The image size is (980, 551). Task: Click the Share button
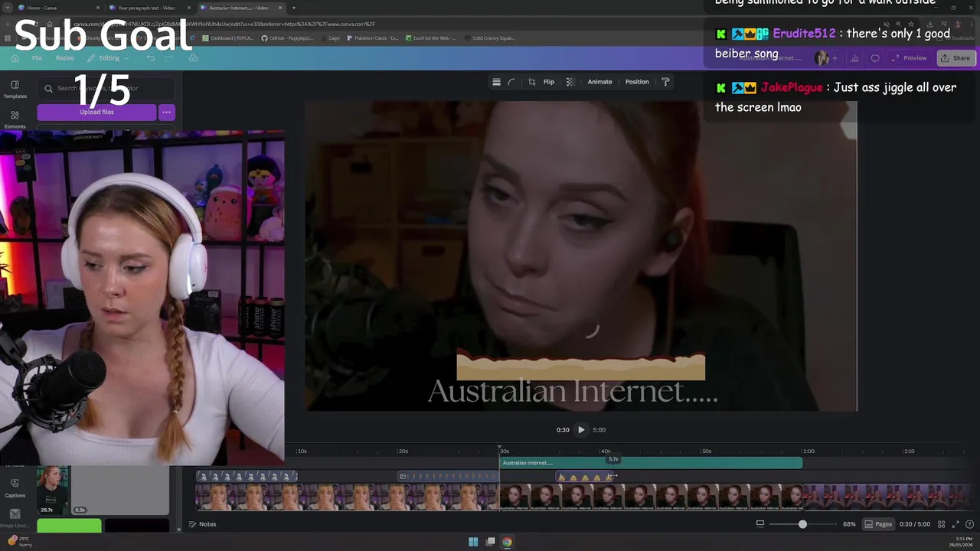coord(955,58)
